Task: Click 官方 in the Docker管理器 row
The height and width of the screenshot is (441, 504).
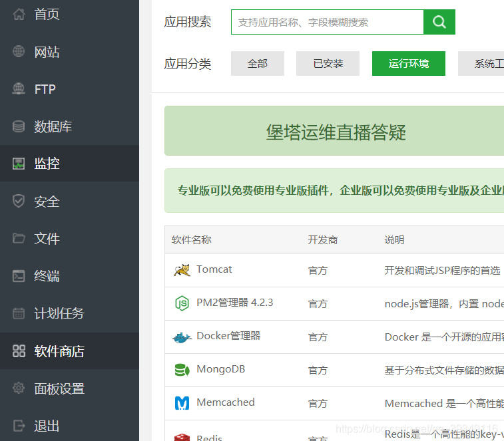Action: pyautogui.click(x=318, y=337)
